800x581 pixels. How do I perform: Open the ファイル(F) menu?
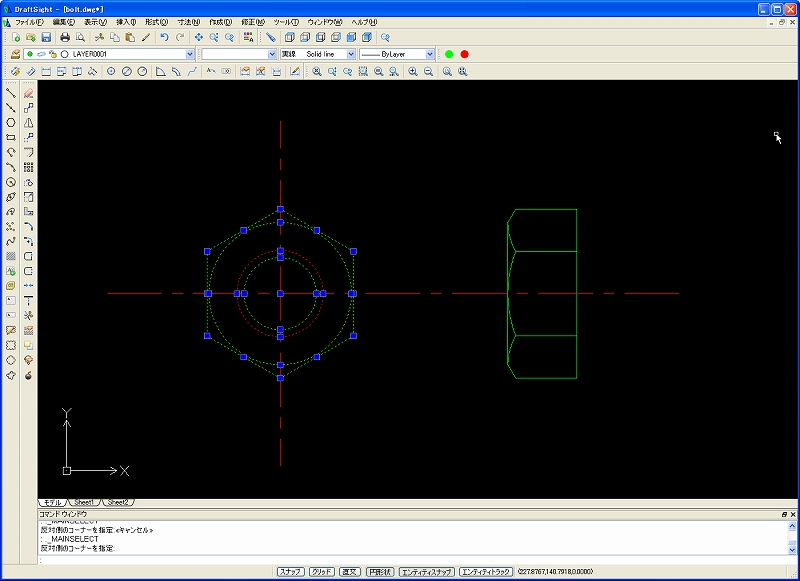(x=29, y=22)
